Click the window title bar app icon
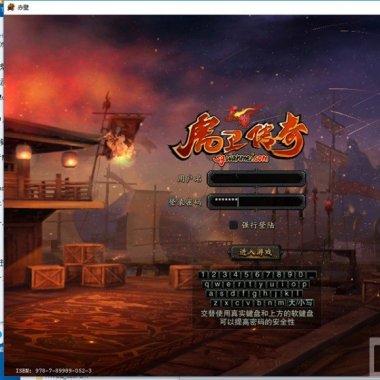The width and height of the screenshot is (380, 380). (11, 7)
